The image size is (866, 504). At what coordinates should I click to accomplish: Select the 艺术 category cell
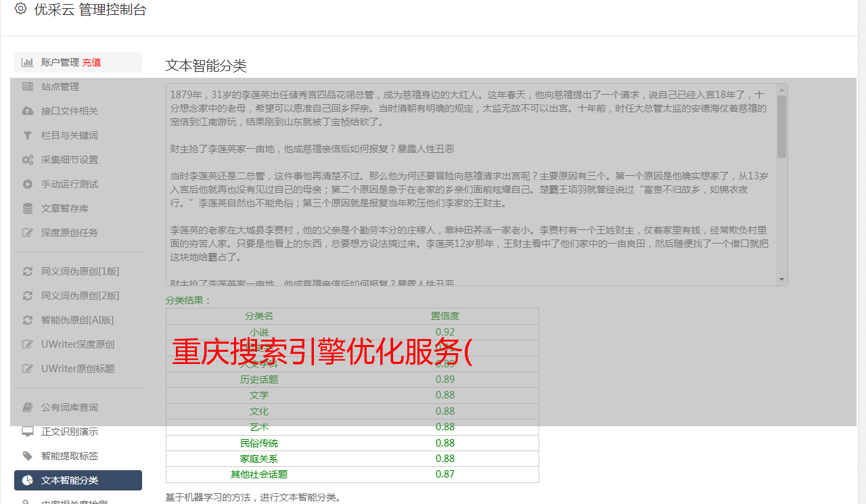(x=259, y=427)
